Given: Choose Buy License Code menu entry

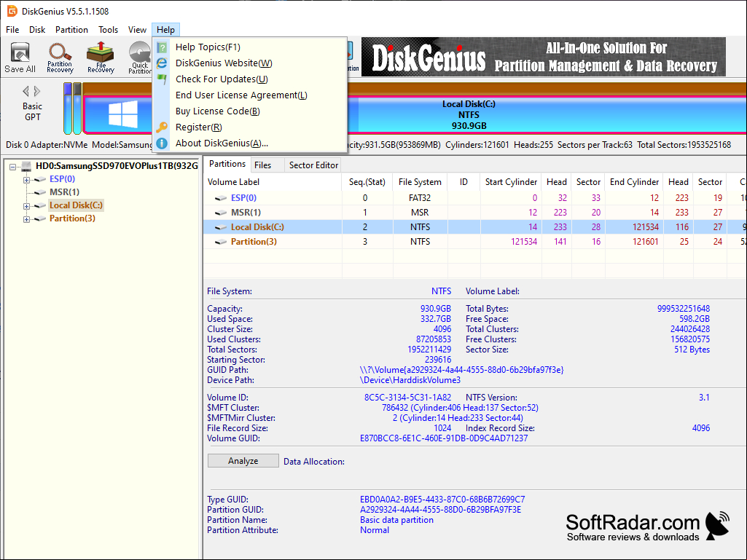Looking at the screenshot, I should [x=250, y=111].
